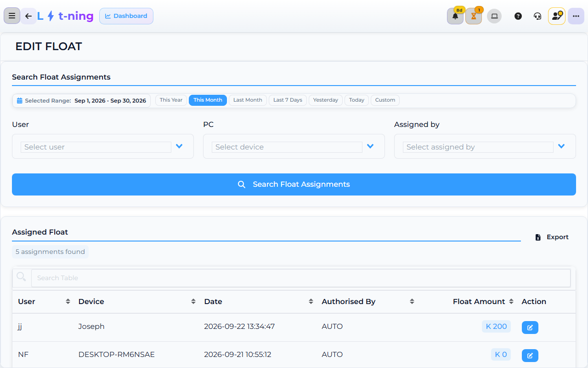Sort by Date column arrows
The height and width of the screenshot is (368, 588).
click(311, 301)
